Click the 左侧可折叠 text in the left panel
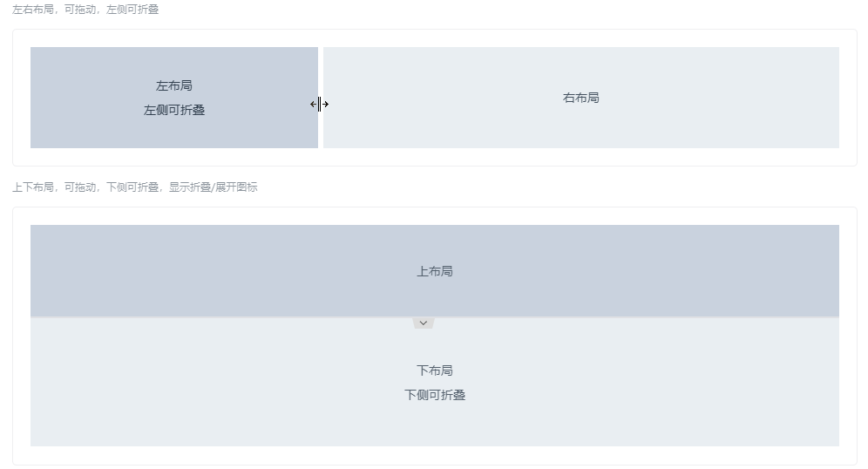868x469 pixels. coord(174,110)
